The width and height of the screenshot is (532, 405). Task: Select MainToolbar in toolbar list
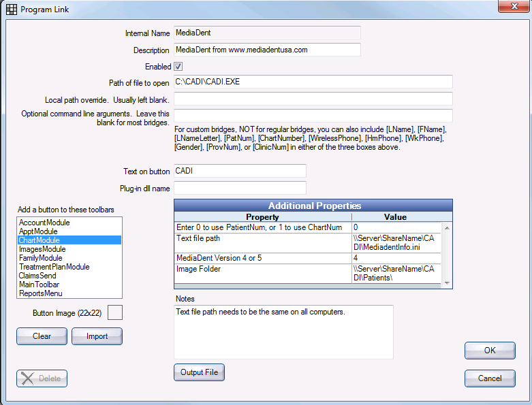click(x=69, y=285)
